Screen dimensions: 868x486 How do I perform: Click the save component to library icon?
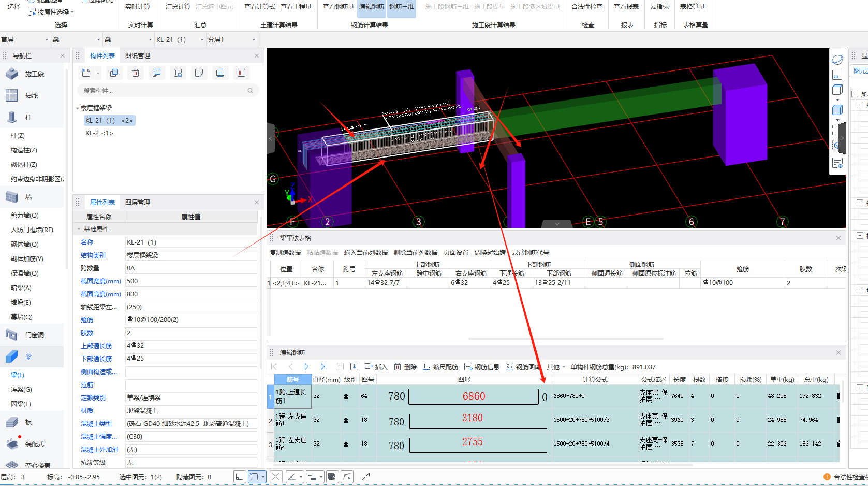(x=178, y=73)
